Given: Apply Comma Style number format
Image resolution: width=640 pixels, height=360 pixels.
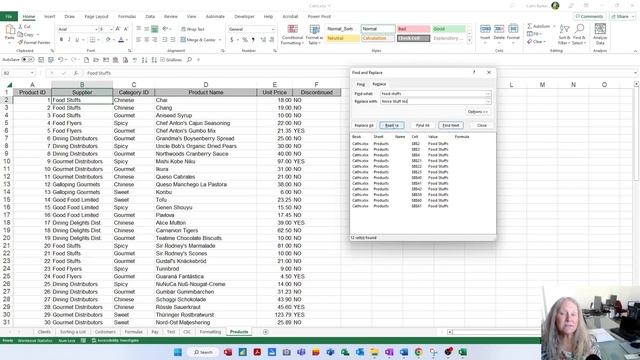Looking at the screenshot, I should (253, 40).
